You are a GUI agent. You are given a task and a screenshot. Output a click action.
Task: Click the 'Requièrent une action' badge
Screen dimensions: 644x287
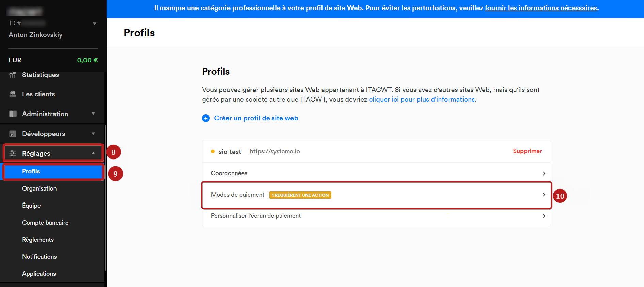point(300,195)
